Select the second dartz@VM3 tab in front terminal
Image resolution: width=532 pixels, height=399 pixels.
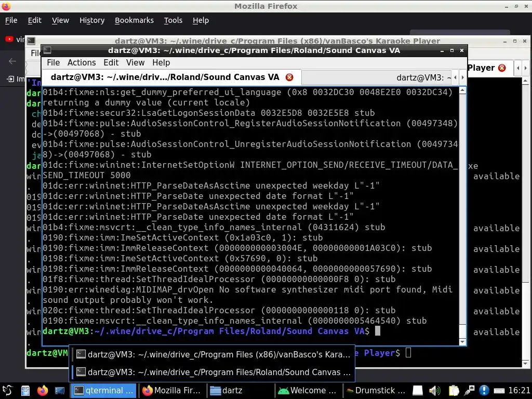(x=377, y=78)
